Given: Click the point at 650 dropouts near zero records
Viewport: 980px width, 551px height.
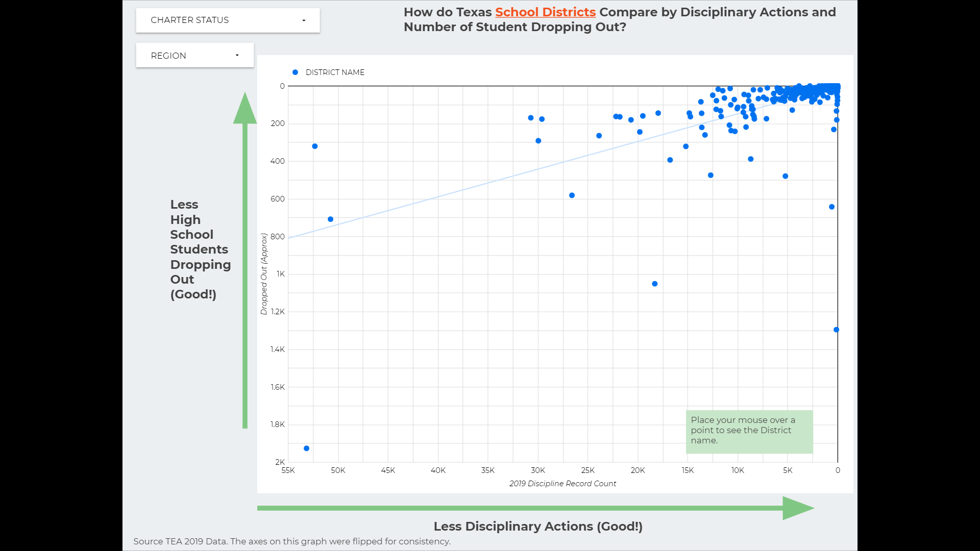Looking at the screenshot, I should pos(831,207).
